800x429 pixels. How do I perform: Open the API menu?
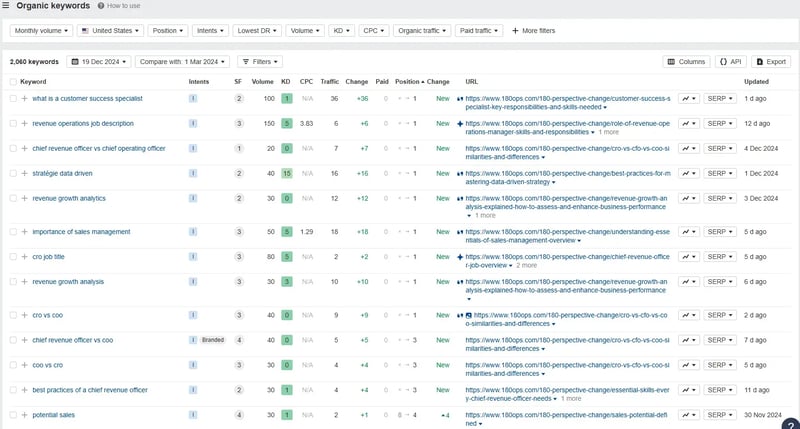[731, 62]
